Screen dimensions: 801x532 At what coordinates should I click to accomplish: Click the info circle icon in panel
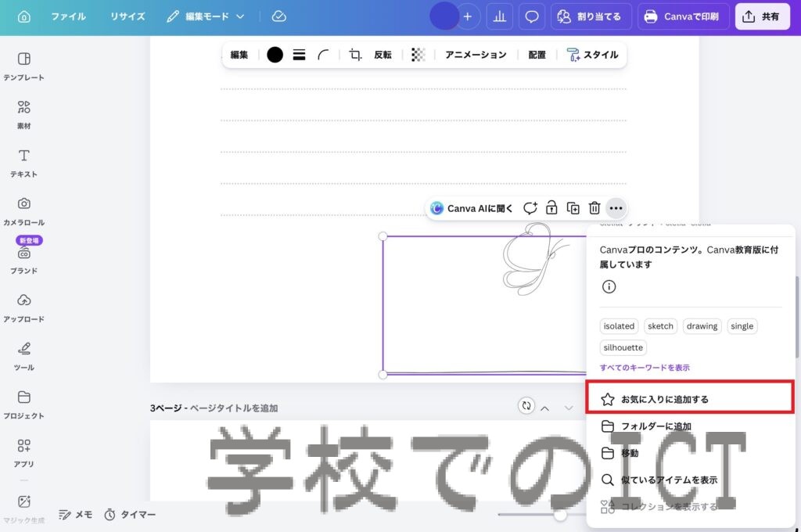pyautogui.click(x=609, y=287)
